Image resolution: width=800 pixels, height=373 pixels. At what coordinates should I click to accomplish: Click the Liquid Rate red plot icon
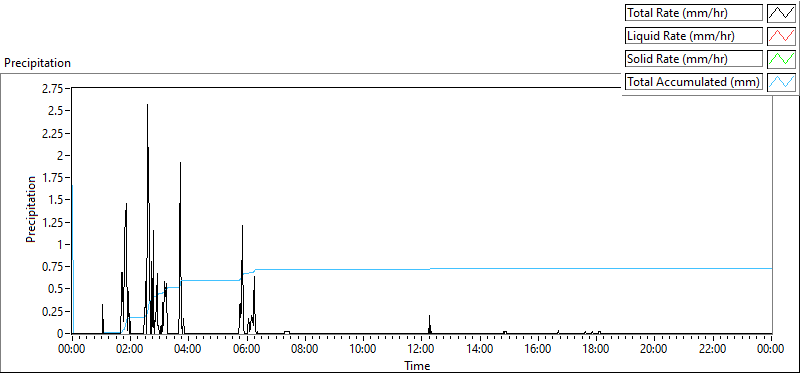pos(781,36)
